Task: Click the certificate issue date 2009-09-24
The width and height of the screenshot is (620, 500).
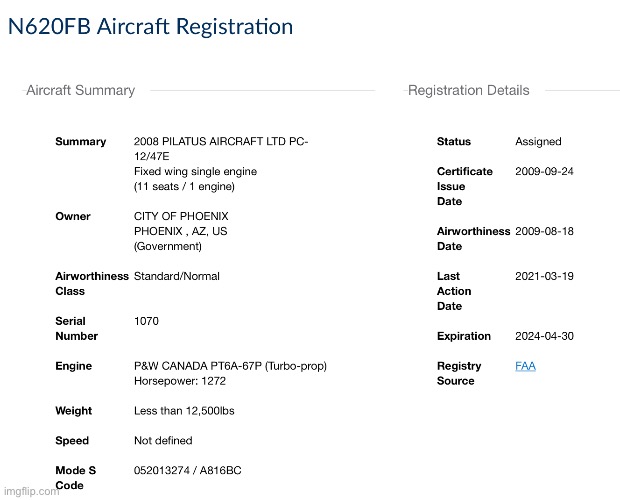Action: [x=544, y=171]
